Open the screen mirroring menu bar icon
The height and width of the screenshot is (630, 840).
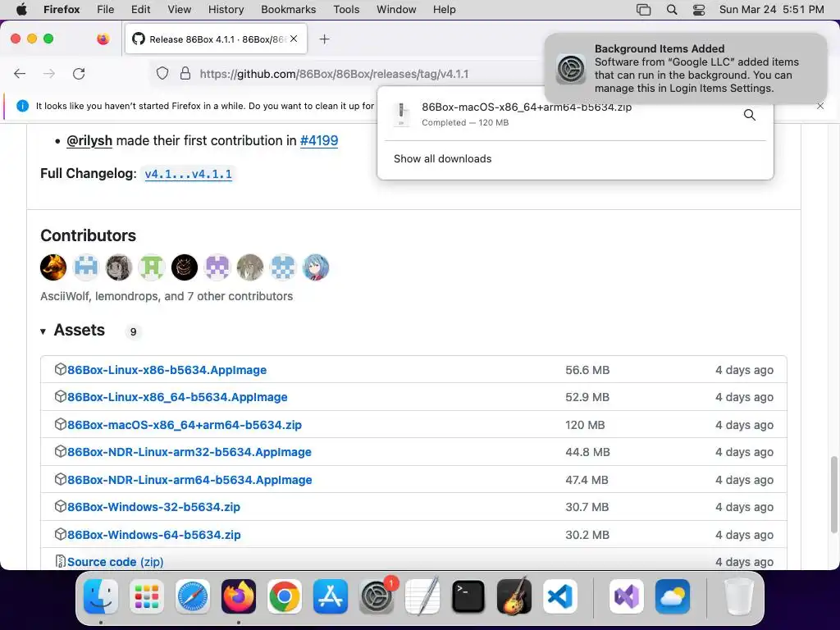coord(643,10)
